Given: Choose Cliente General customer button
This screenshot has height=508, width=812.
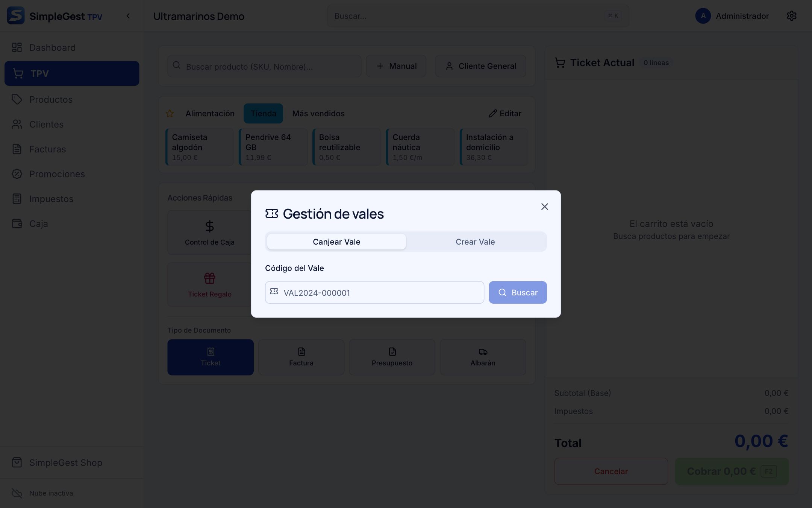Looking at the screenshot, I should pyautogui.click(x=480, y=66).
